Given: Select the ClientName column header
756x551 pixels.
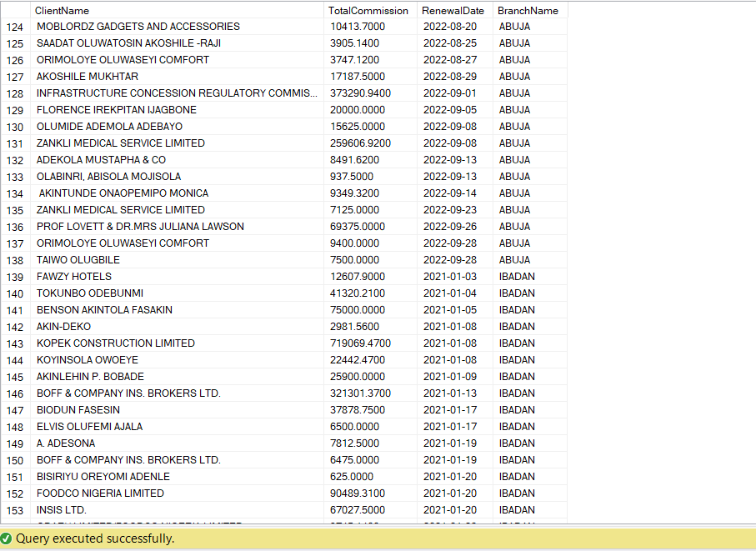Looking at the screenshot, I should point(177,10).
